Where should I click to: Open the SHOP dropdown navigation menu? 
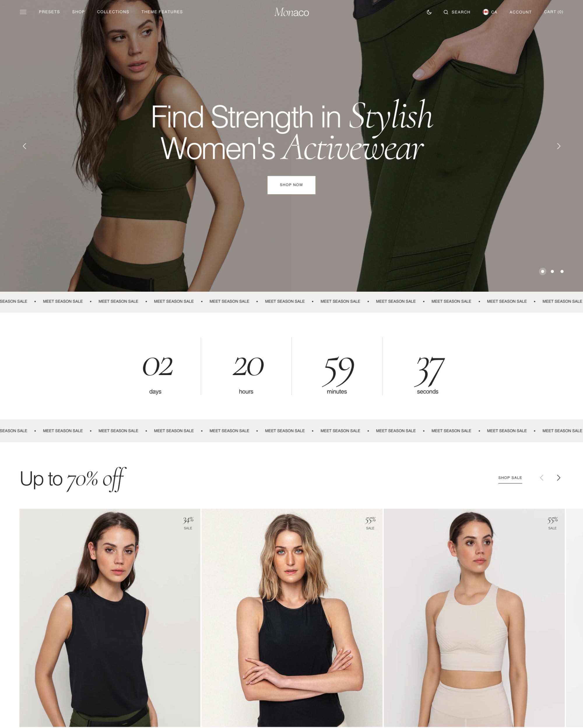click(x=78, y=12)
